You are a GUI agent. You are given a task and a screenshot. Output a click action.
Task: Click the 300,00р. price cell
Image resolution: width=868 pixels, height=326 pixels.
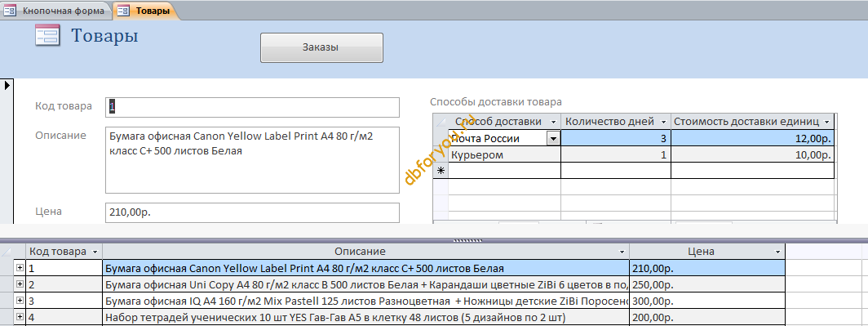click(x=707, y=301)
